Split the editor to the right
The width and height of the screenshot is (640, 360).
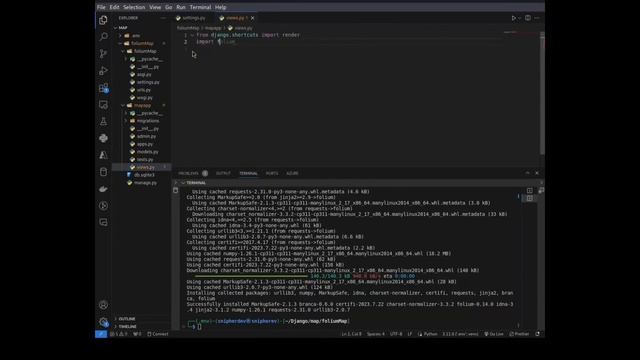pyautogui.click(x=528, y=18)
